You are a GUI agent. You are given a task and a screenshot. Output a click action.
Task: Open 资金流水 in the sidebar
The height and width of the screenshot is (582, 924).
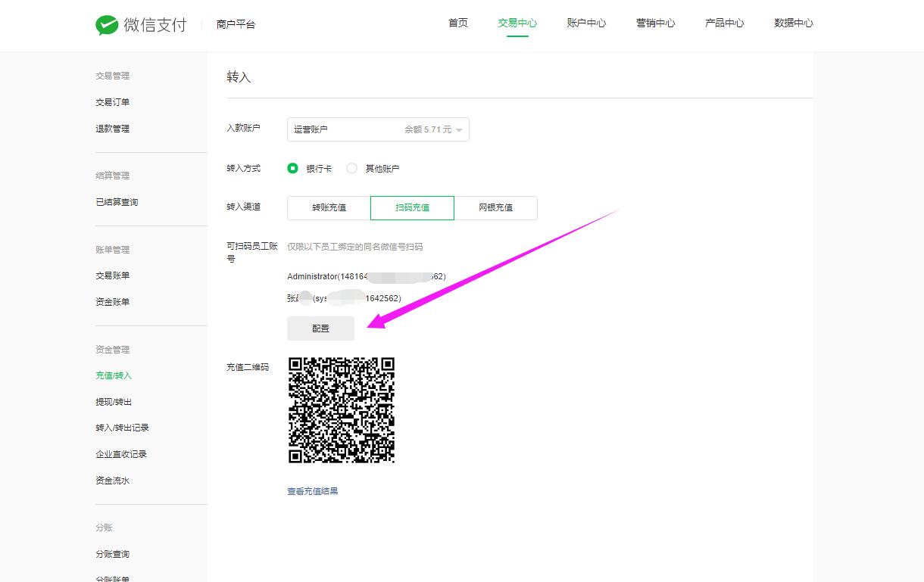pos(113,480)
